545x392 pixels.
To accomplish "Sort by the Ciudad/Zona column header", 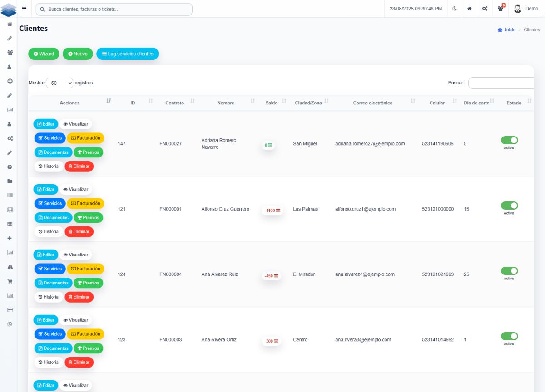I will coord(308,103).
